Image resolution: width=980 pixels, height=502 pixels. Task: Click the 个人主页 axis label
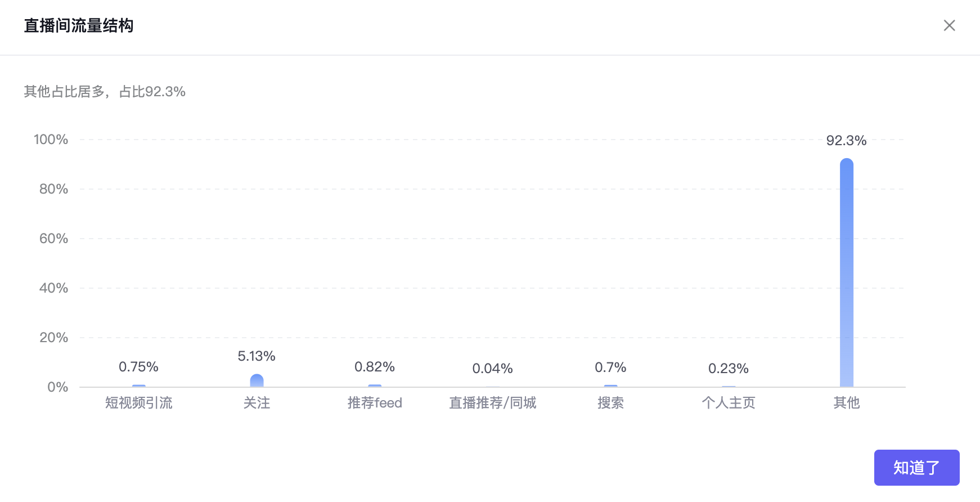[729, 403]
